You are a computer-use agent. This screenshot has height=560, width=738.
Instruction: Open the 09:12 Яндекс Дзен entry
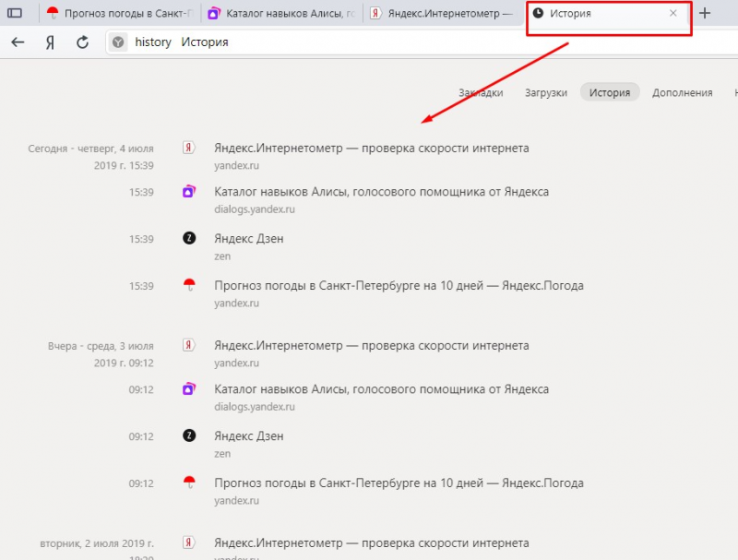coord(248,436)
